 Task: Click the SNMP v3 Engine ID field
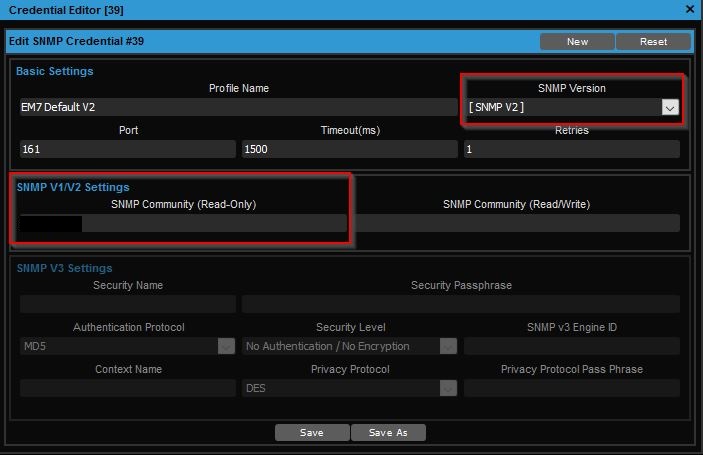pos(571,346)
